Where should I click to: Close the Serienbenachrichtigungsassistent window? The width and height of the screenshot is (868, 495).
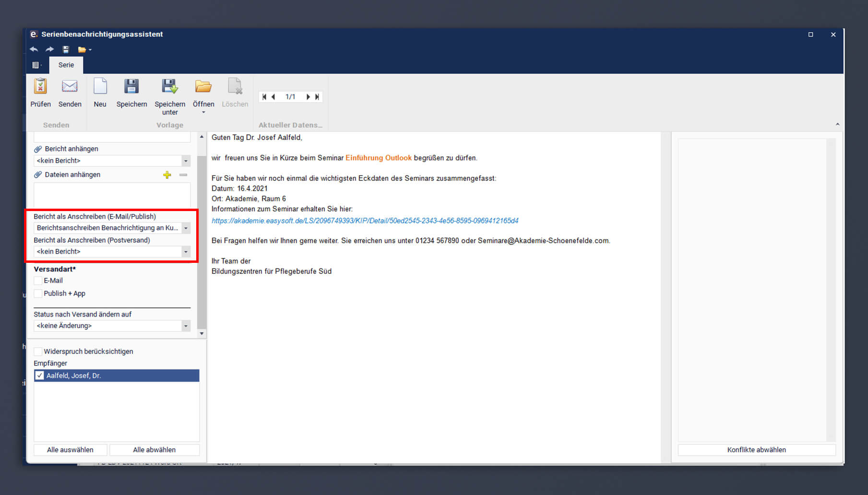pos(833,35)
